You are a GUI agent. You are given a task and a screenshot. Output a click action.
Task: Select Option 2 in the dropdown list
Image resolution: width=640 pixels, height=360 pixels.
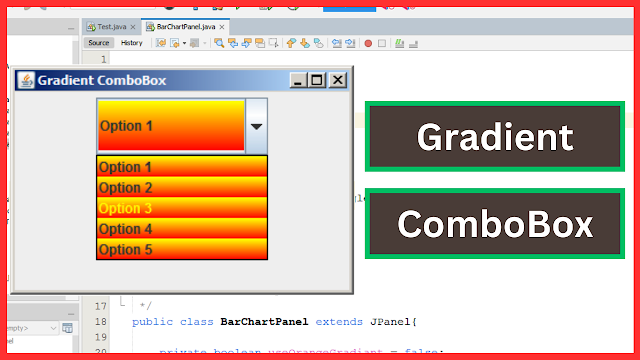182,187
